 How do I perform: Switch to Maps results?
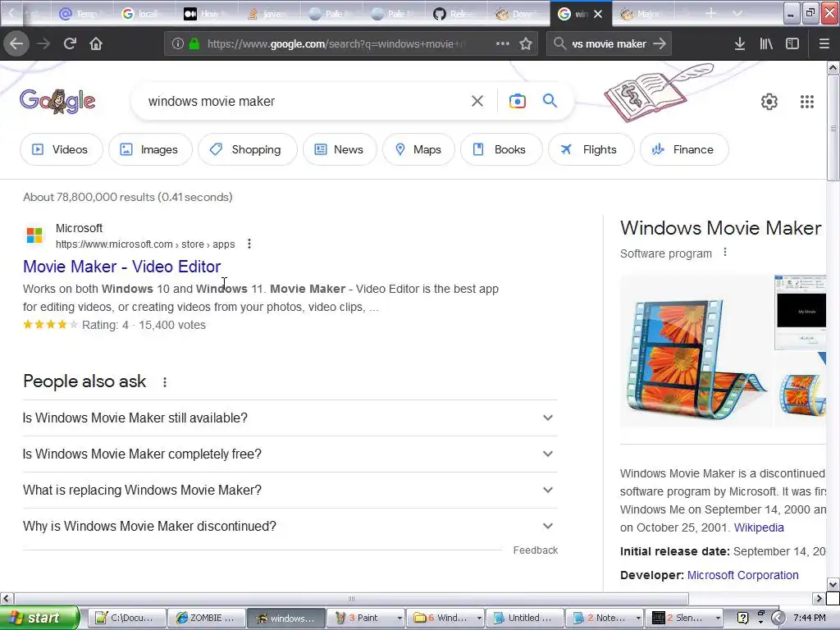coord(418,149)
